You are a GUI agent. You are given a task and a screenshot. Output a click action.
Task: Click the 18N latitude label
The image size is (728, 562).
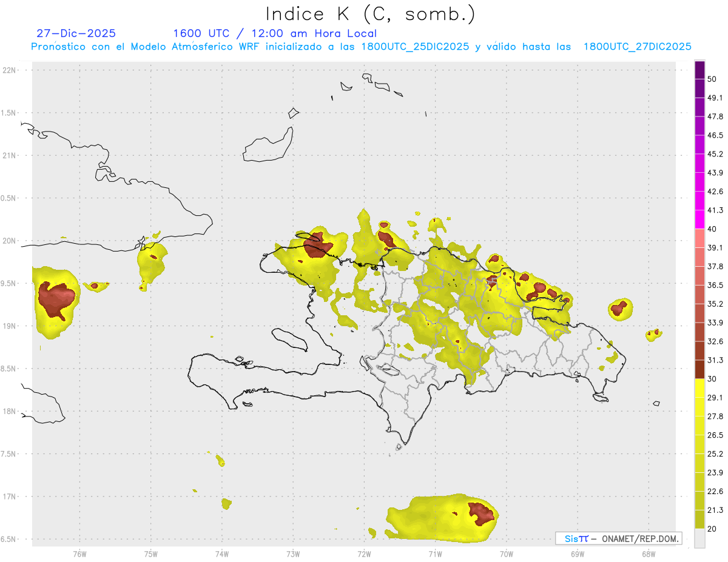click(x=10, y=412)
